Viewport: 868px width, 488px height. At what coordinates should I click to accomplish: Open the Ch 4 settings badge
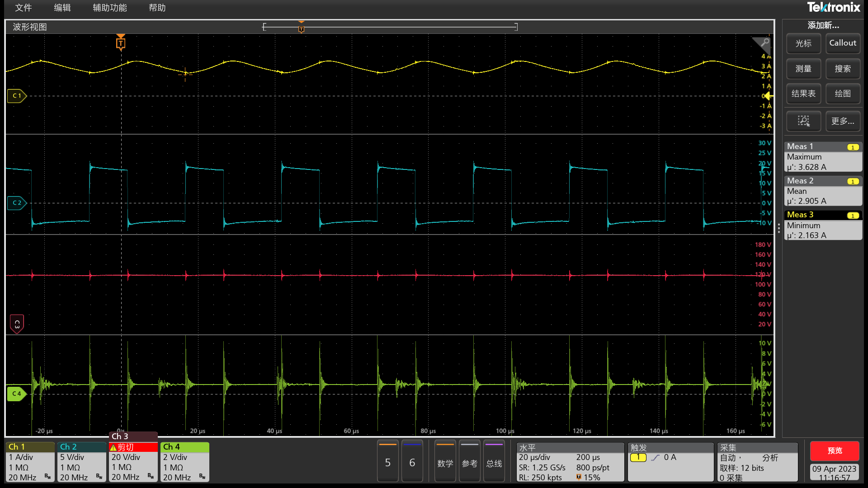(x=185, y=462)
